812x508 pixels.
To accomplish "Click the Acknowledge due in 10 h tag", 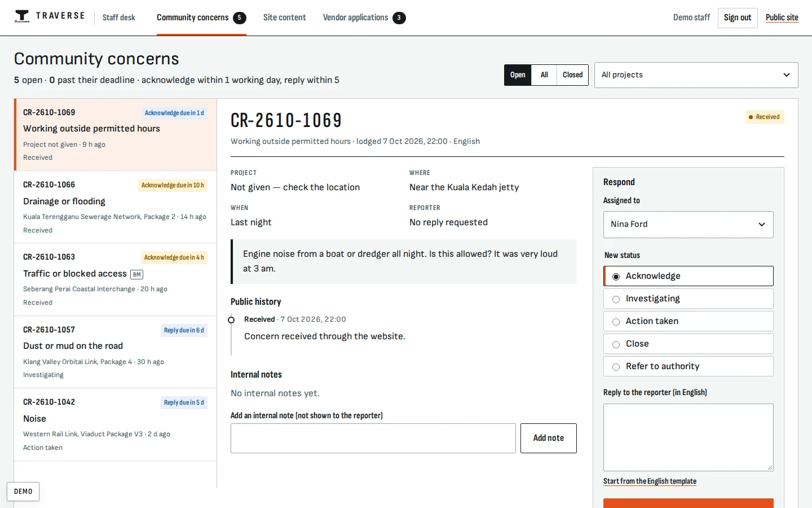I will (173, 185).
